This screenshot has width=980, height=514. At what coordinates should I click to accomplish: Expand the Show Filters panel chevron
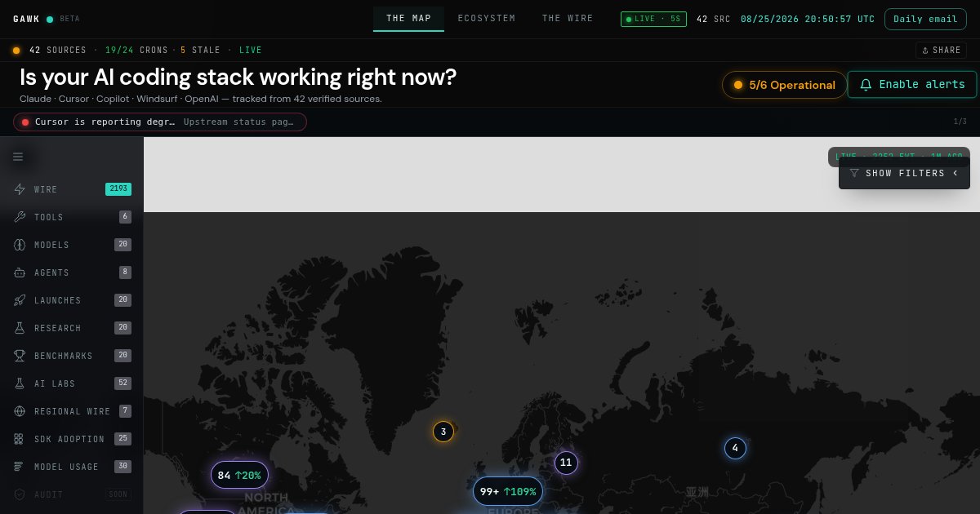tap(955, 173)
